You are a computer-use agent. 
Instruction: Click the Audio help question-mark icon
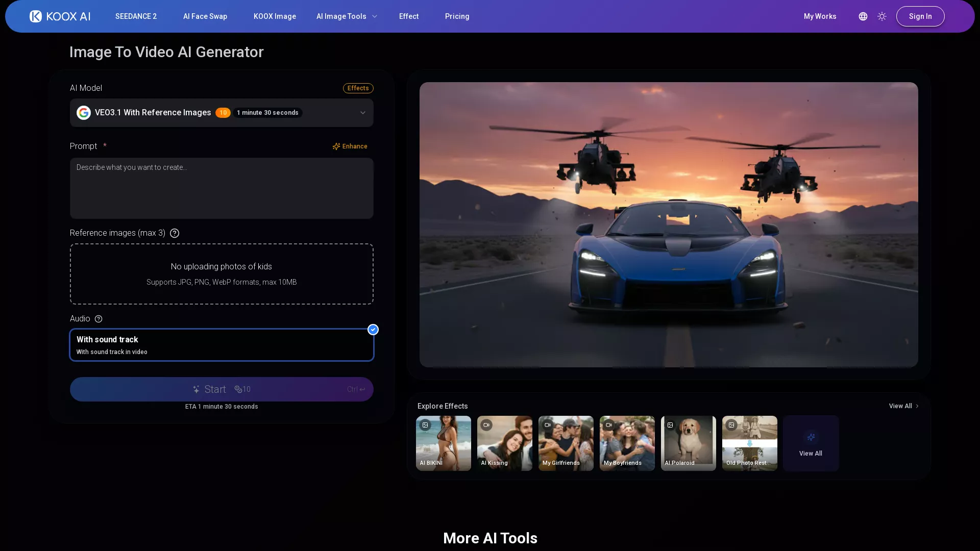click(x=98, y=319)
